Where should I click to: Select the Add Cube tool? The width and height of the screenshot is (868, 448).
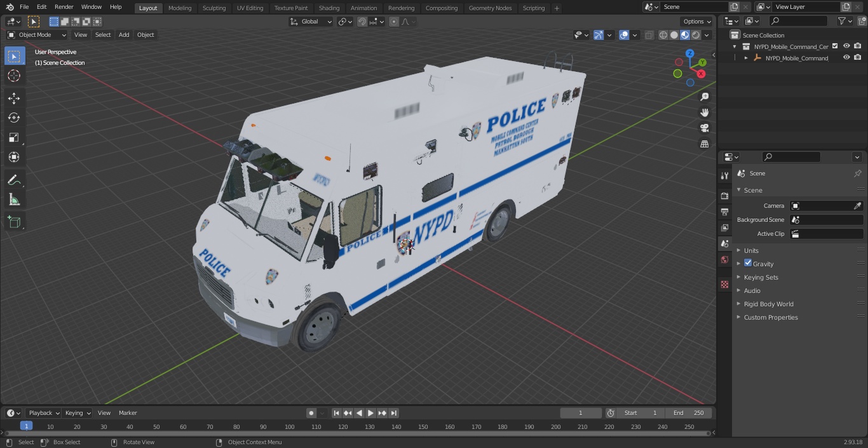click(x=14, y=222)
